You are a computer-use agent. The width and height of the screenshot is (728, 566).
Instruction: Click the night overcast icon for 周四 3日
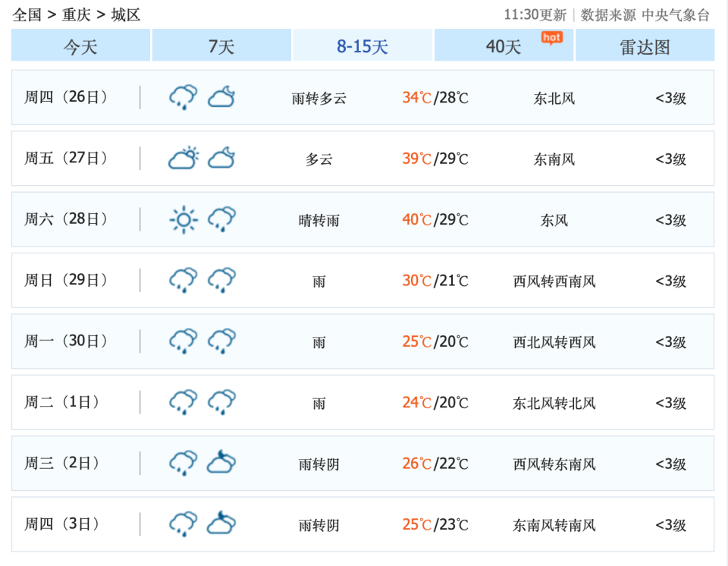tap(221, 523)
